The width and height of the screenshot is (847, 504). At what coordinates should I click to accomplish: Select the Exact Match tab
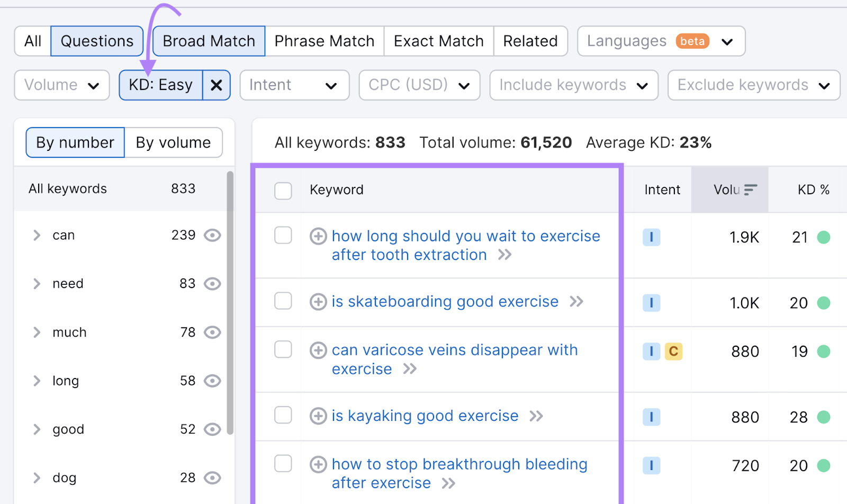click(x=438, y=41)
